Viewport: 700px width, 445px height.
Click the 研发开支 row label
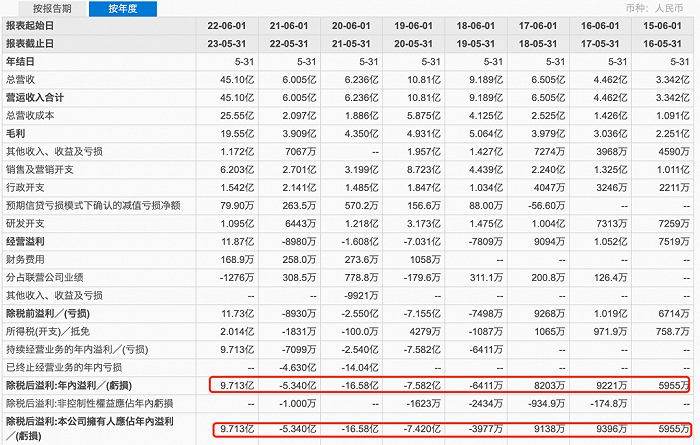click(x=25, y=223)
